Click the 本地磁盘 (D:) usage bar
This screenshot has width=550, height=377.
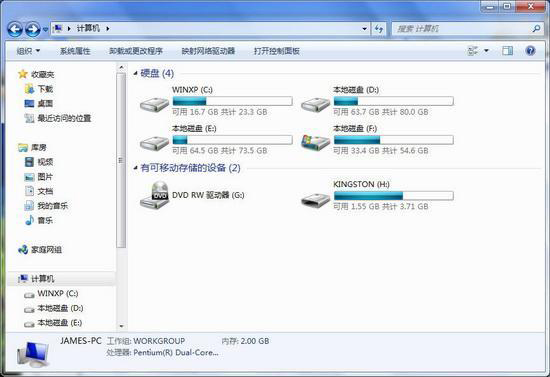394,101
